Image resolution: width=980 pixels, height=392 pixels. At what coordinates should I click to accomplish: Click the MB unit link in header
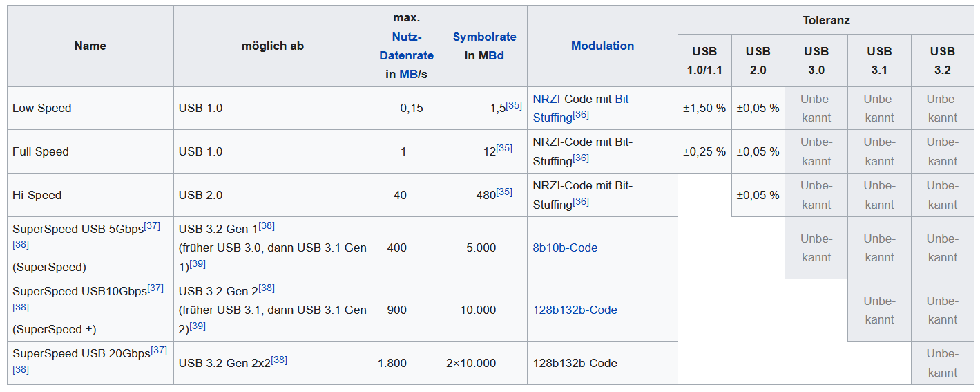(x=407, y=74)
